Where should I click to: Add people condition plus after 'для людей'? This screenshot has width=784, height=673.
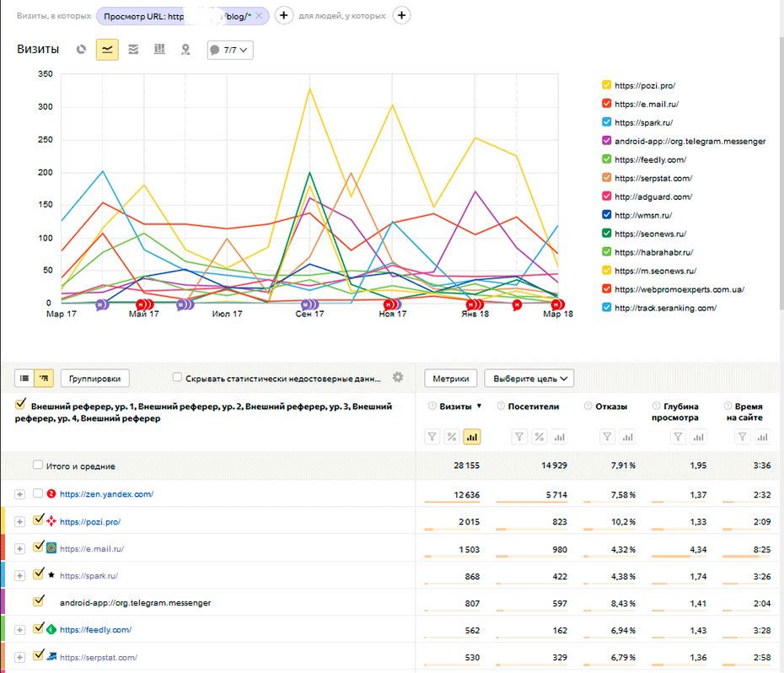pyautogui.click(x=401, y=15)
